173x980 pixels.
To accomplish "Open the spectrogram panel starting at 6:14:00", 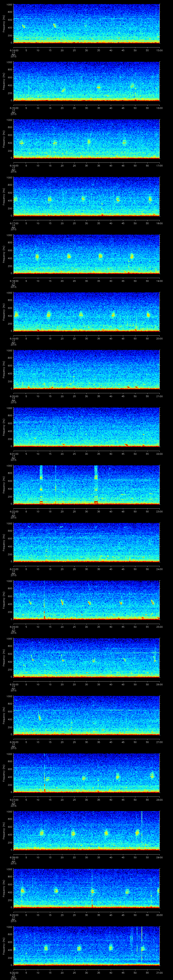I will tap(86, 24).
